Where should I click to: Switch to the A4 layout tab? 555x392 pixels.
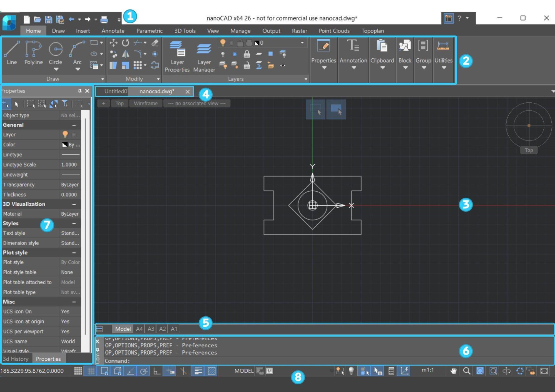(x=139, y=329)
